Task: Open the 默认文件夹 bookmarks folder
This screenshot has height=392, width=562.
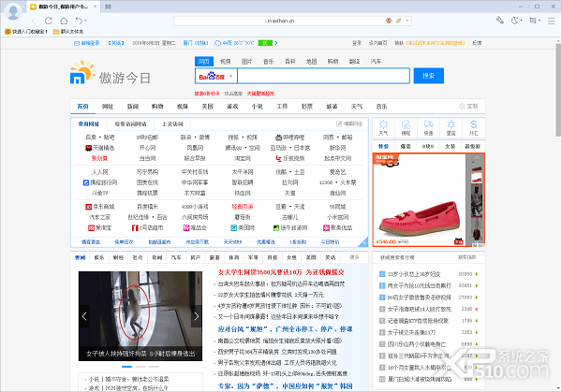Action: point(68,32)
